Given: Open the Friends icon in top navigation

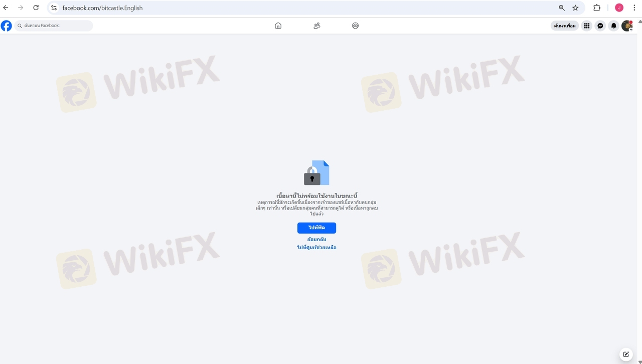Looking at the screenshot, I should tap(316, 26).
